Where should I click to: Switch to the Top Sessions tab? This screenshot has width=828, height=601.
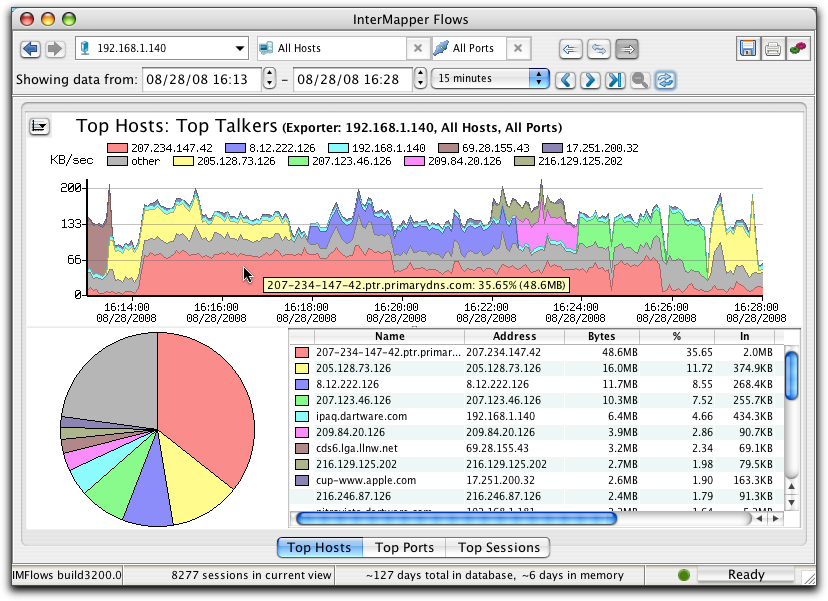click(x=498, y=547)
